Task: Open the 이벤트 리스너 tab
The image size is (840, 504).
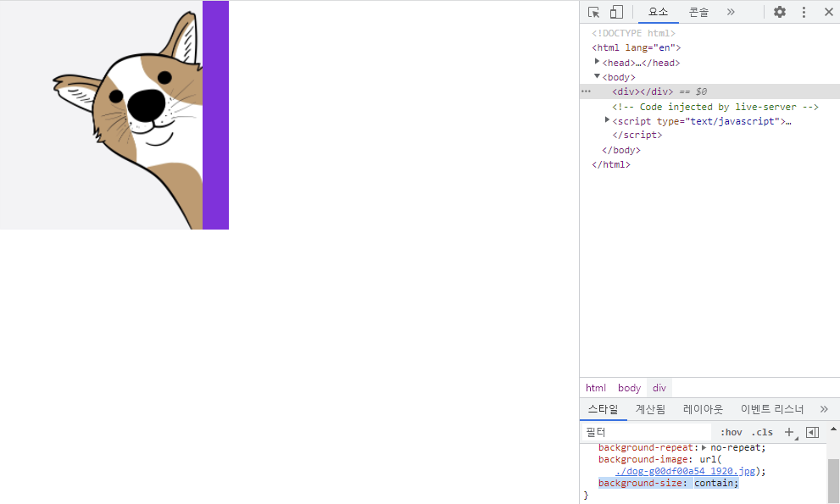Action: click(x=771, y=409)
